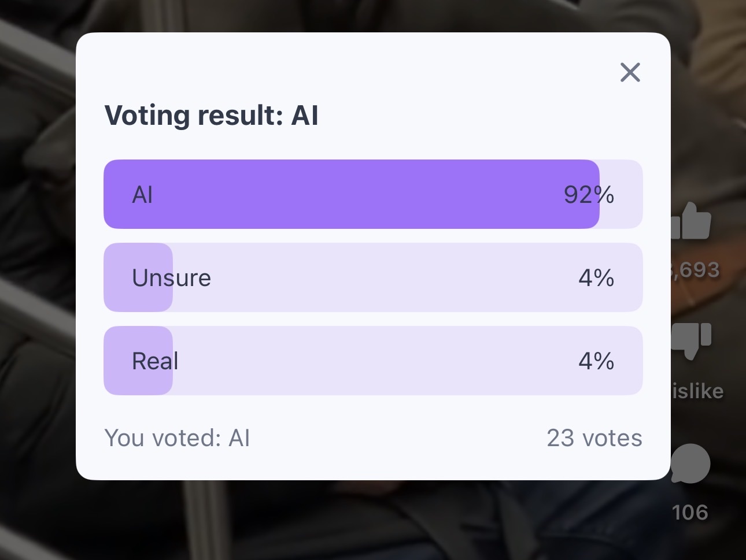Click the 92% percentage on AI bar
Image resolution: width=746 pixels, height=560 pixels.
pyautogui.click(x=589, y=195)
